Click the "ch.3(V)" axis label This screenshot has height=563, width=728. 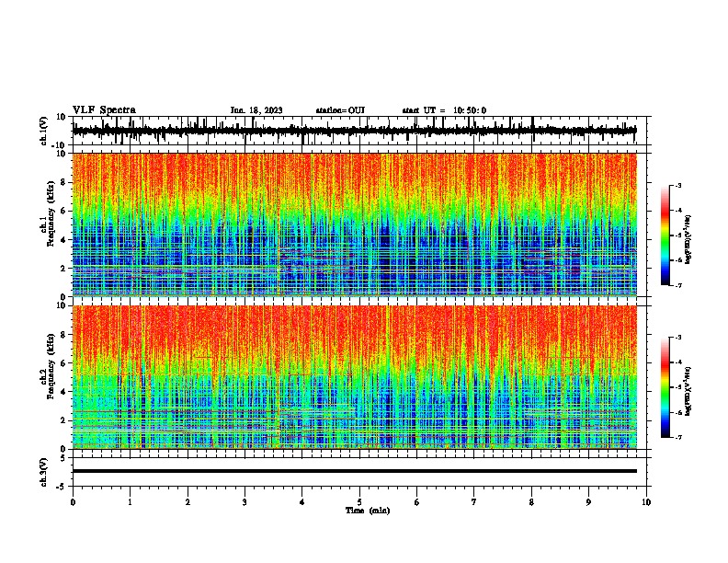(x=44, y=472)
